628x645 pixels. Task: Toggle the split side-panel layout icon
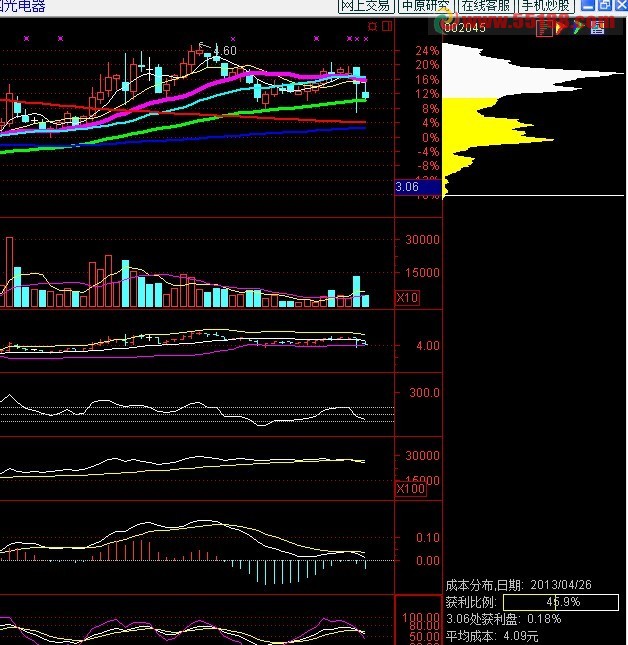point(387,26)
